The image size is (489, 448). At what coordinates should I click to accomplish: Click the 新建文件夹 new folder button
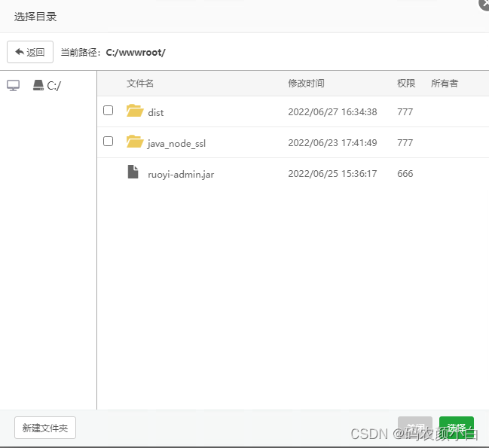click(45, 428)
